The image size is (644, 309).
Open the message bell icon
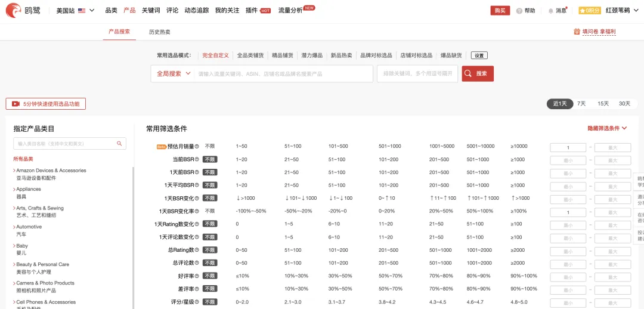551,11
